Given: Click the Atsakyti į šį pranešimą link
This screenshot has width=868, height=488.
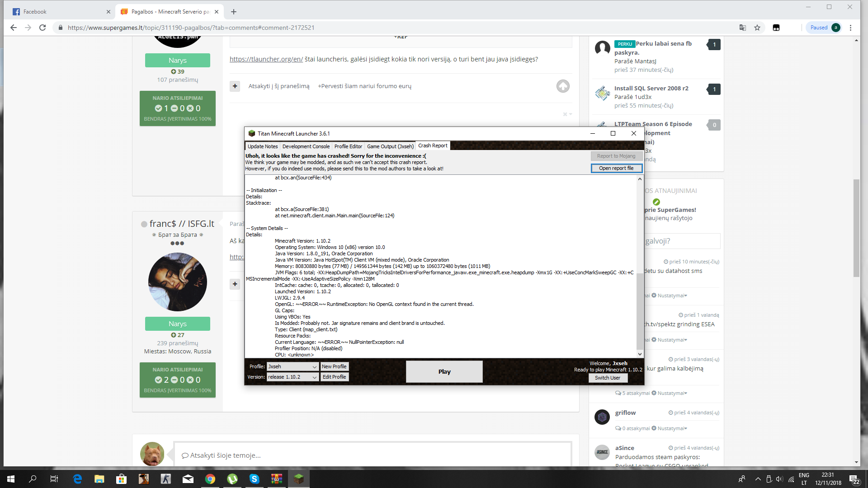Looking at the screenshot, I should (279, 86).
